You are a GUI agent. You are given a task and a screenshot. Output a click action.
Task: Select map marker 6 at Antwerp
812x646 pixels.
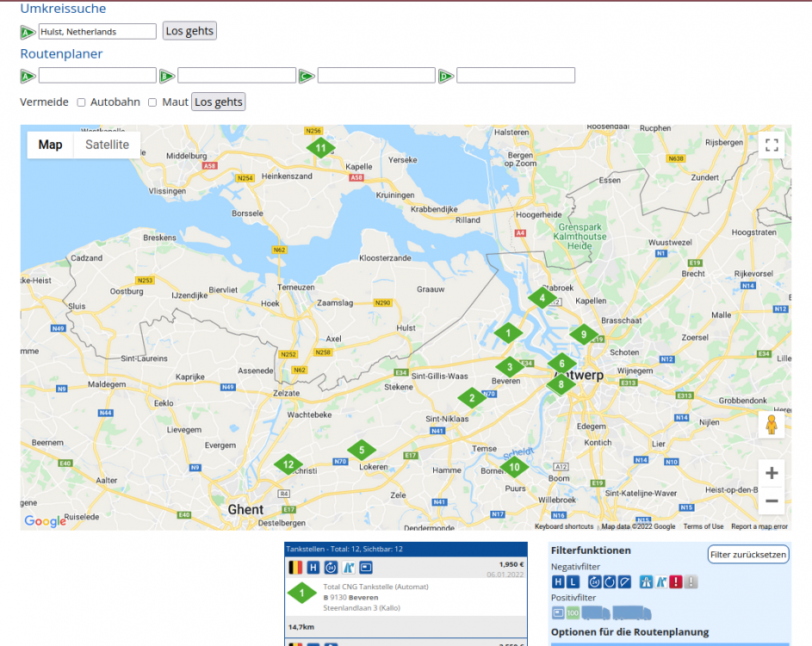562,363
